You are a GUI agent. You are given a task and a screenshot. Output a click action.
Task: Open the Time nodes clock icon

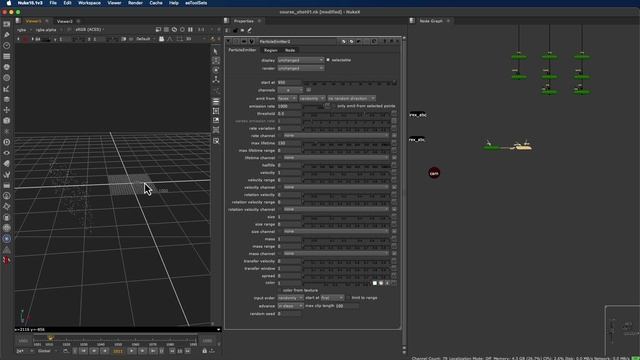pyautogui.click(x=7, y=45)
